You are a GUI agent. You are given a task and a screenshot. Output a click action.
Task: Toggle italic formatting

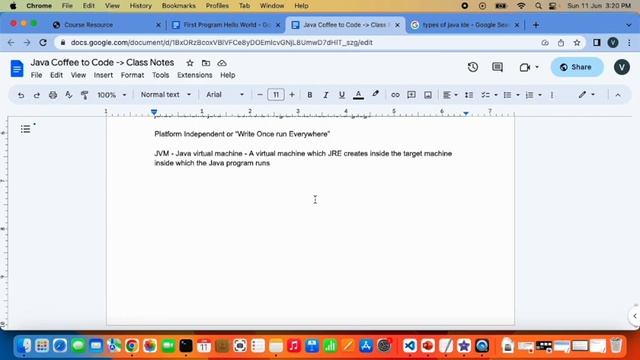325,95
